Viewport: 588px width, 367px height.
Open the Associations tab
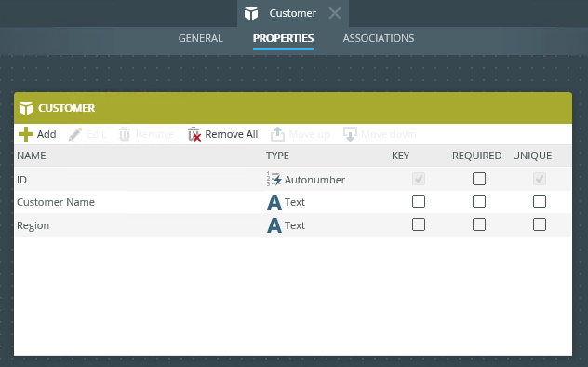click(x=379, y=38)
